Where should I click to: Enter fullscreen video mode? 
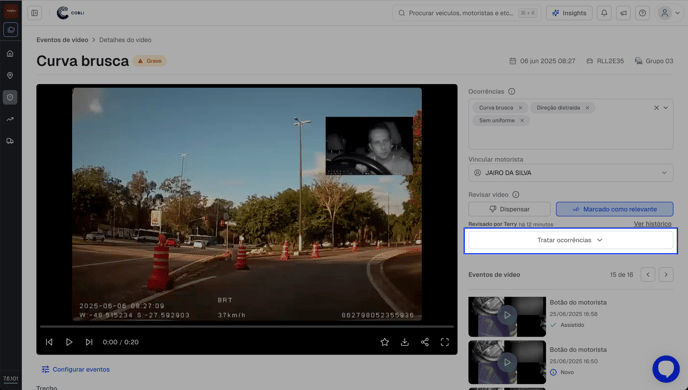445,342
